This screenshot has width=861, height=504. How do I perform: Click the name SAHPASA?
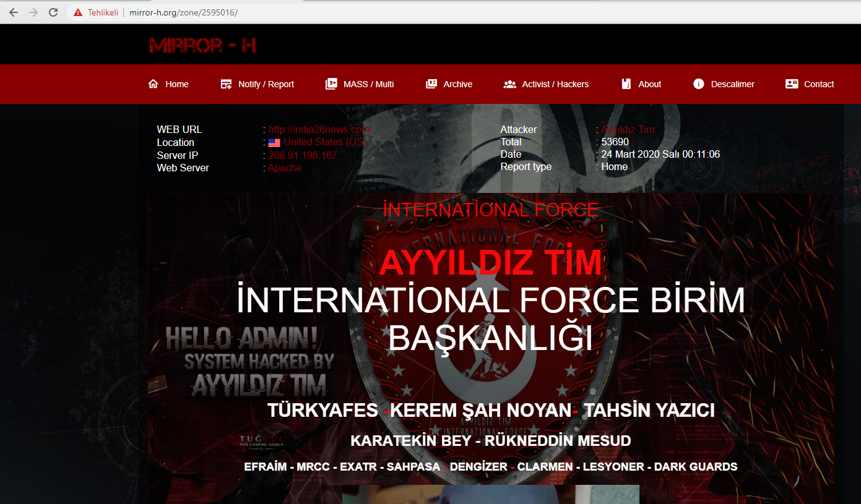pos(413,467)
